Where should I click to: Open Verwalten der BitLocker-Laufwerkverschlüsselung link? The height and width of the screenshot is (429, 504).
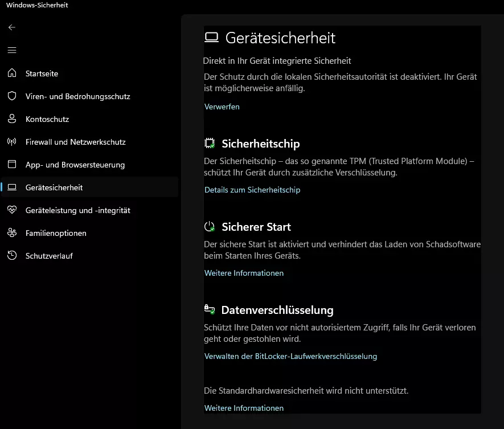coord(290,356)
